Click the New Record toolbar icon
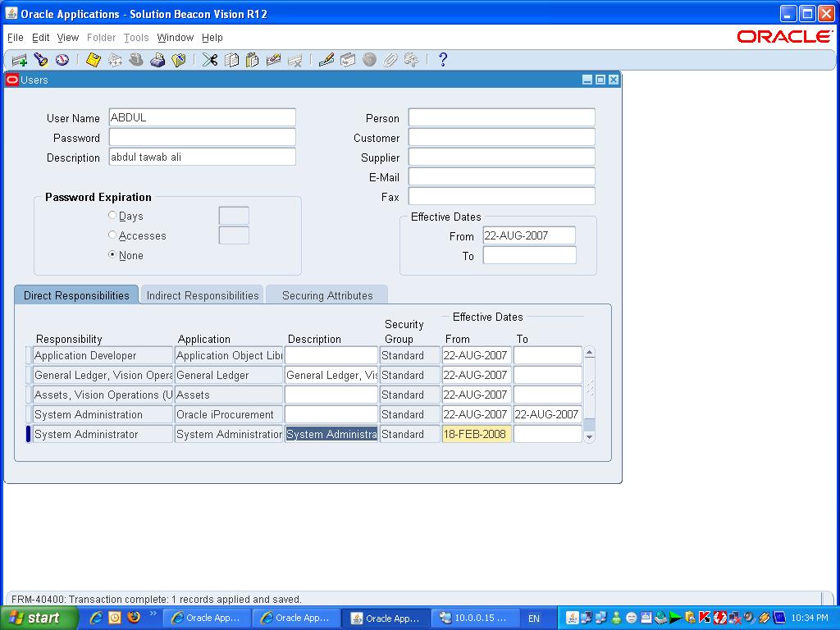Screen dimensions: 840x630 click(x=19, y=60)
